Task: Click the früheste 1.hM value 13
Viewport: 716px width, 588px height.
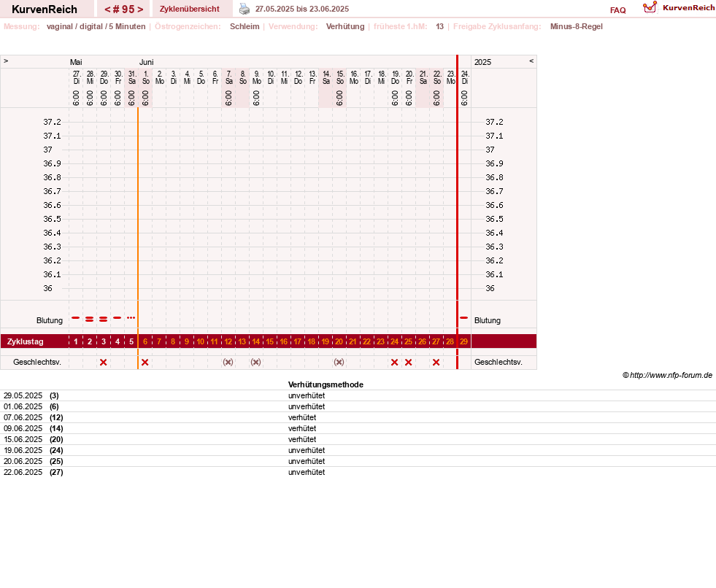Action: click(439, 26)
